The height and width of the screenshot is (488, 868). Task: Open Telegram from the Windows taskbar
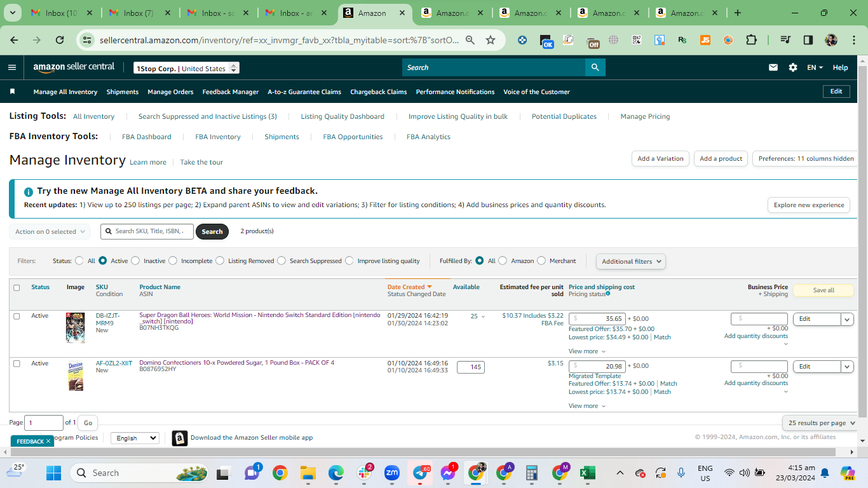[x=420, y=473]
